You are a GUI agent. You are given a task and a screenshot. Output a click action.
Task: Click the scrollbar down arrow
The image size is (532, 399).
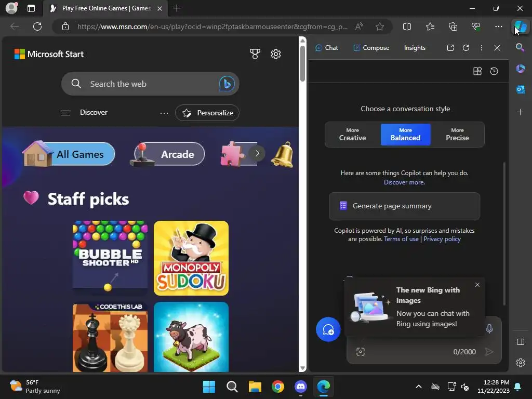pyautogui.click(x=302, y=368)
